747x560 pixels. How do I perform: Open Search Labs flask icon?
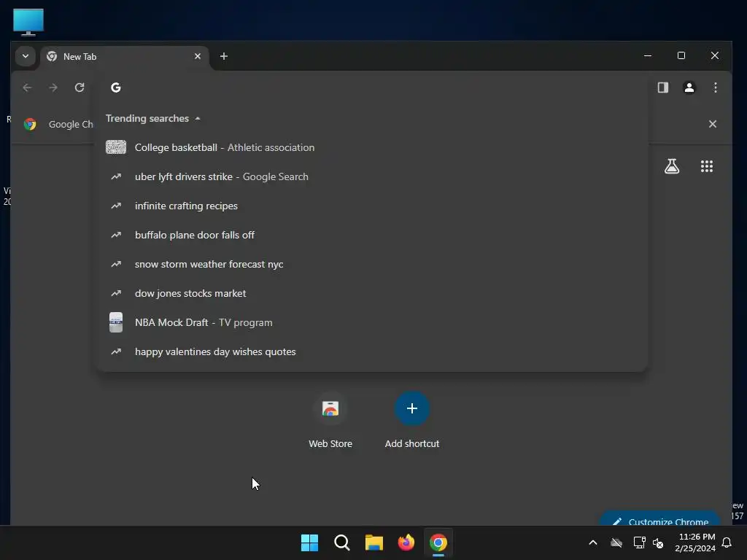(672, 166)
